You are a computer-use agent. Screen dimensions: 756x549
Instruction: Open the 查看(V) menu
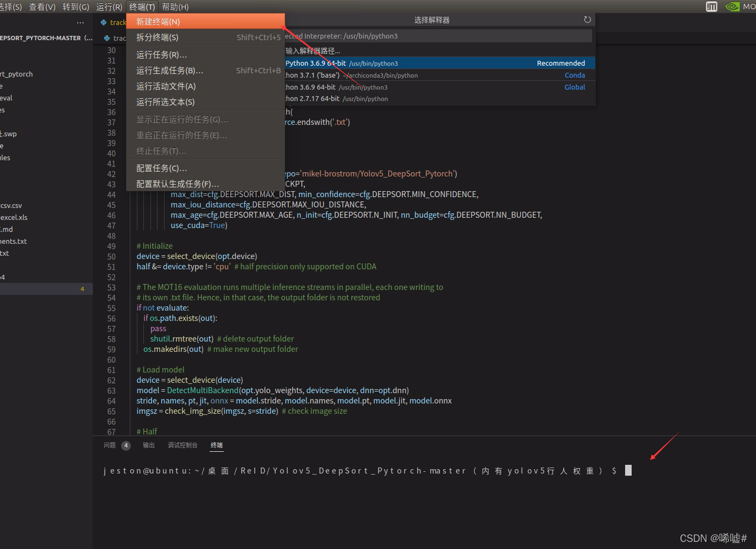(x=42, y=7)
